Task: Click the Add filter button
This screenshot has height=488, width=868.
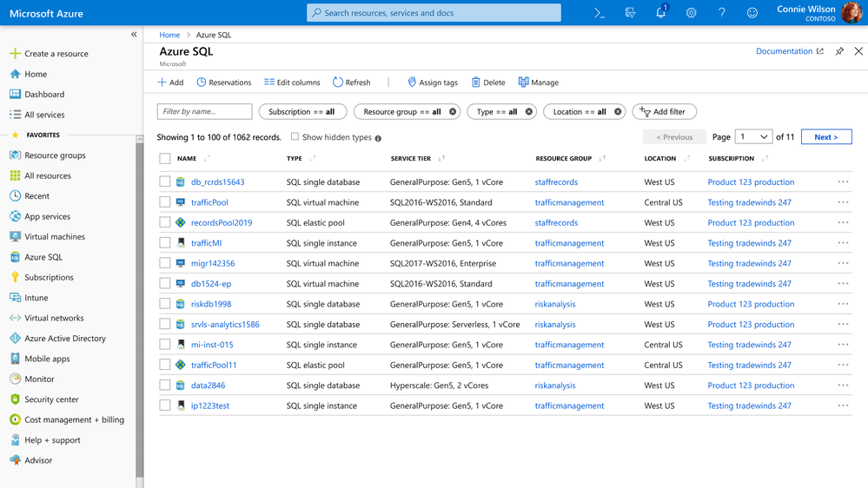Action: click(x=665, y=112)
